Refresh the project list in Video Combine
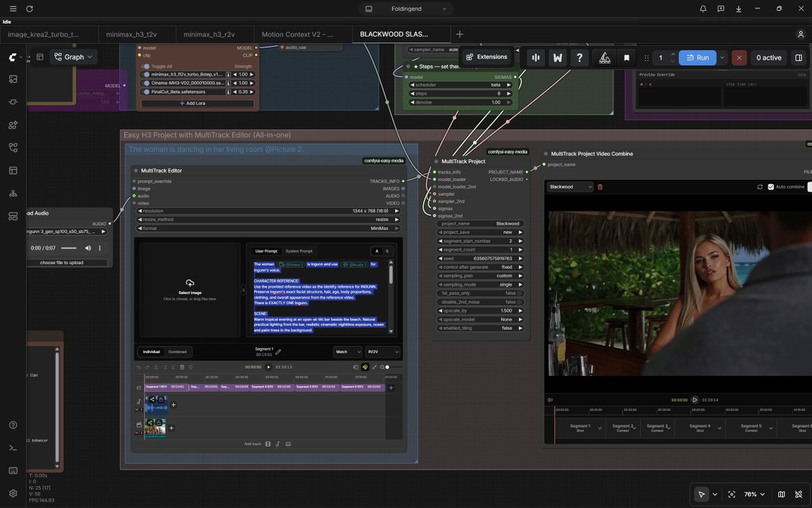 760,187
